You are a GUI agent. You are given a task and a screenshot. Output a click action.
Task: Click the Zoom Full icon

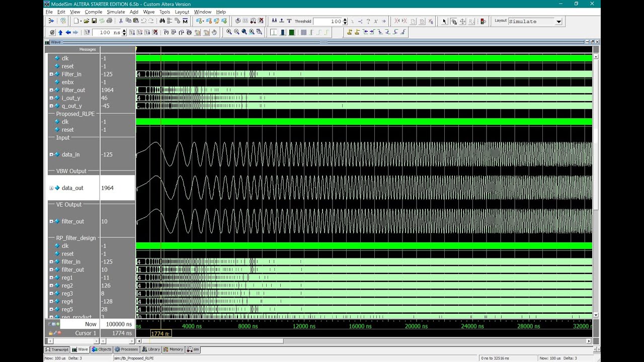244,32
